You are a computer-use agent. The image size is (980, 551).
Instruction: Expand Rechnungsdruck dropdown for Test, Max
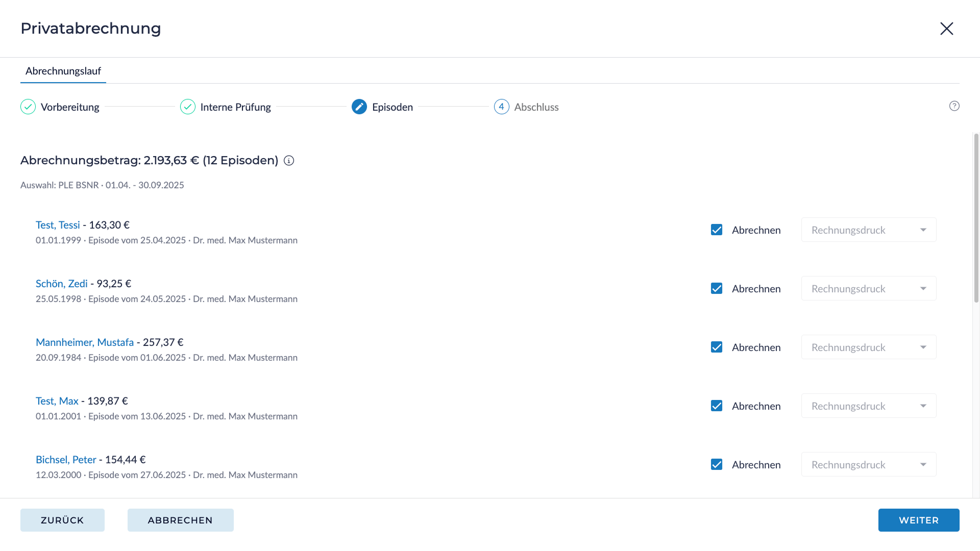coord(868,406)
